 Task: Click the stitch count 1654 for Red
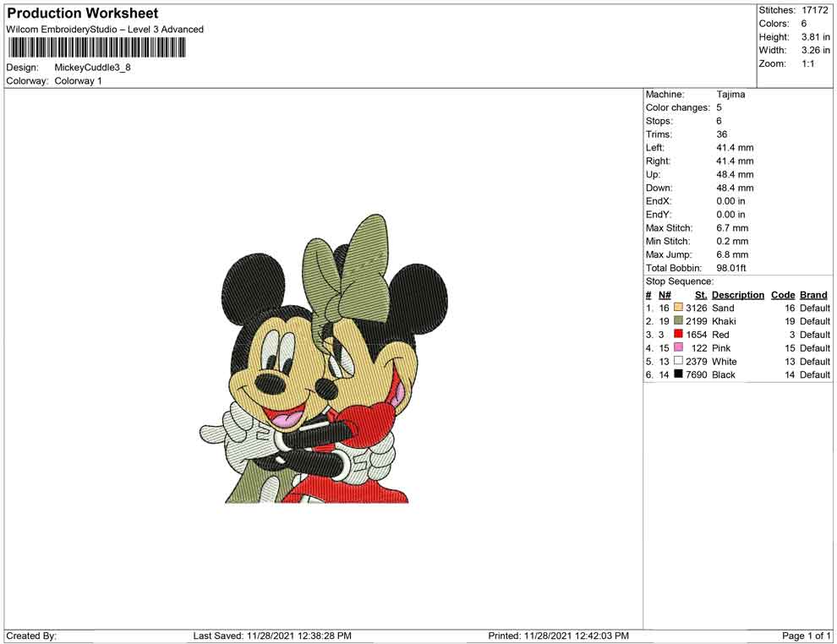point(697,335)
